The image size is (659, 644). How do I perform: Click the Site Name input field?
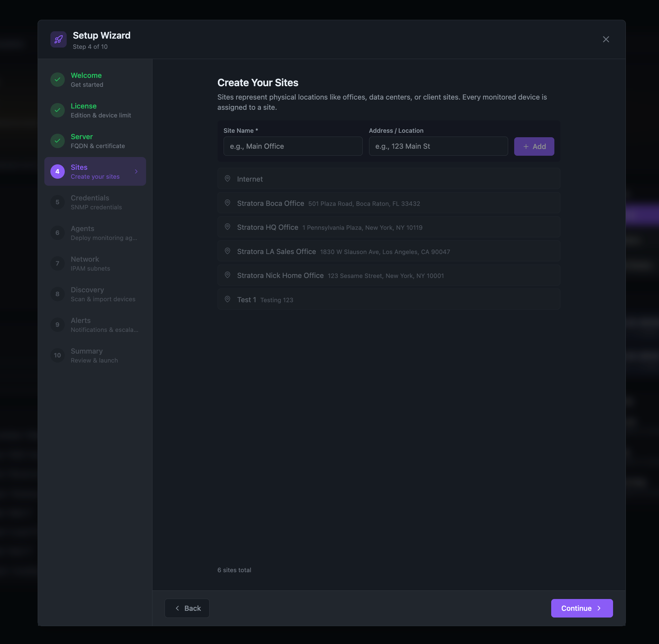point(292,146)
